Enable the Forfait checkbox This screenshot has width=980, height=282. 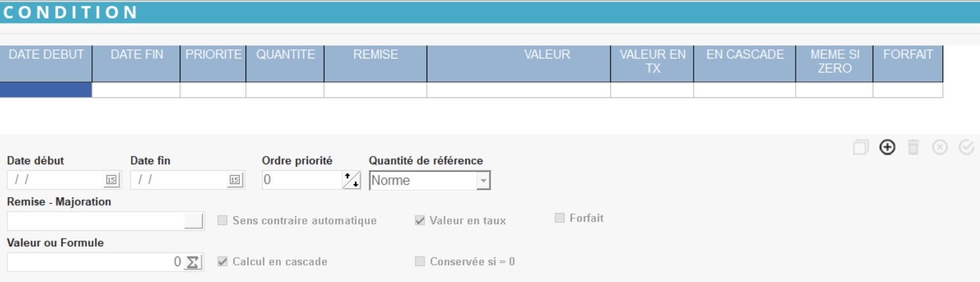pyautogui.click(x=559, y=218)
